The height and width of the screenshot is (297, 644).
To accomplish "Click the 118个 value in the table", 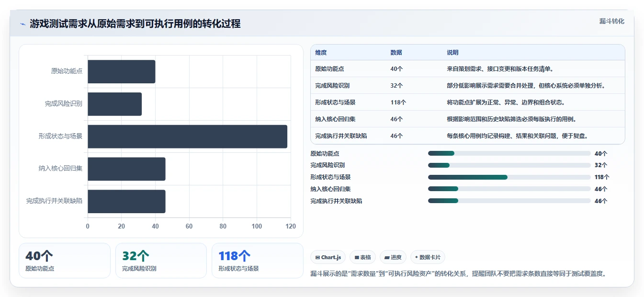I will (x=398, y=103).
